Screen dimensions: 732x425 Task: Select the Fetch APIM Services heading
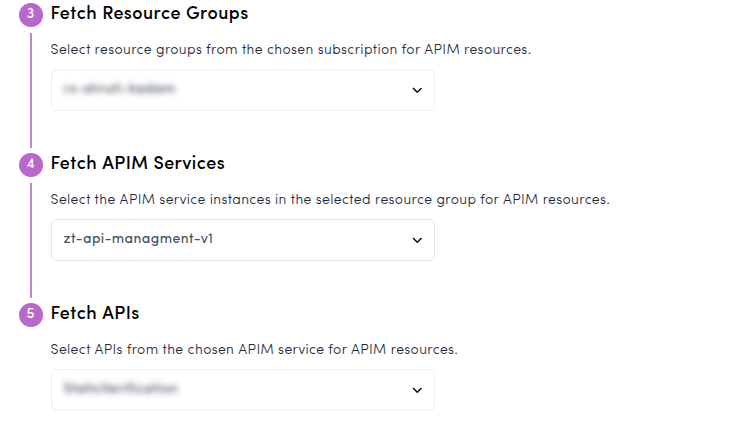tap(137, 163)
